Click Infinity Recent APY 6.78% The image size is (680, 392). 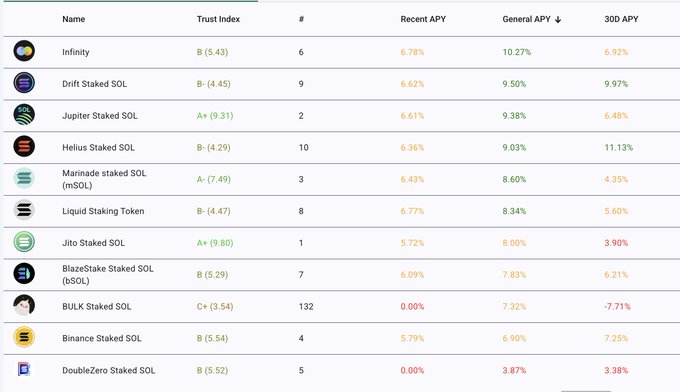412,52
